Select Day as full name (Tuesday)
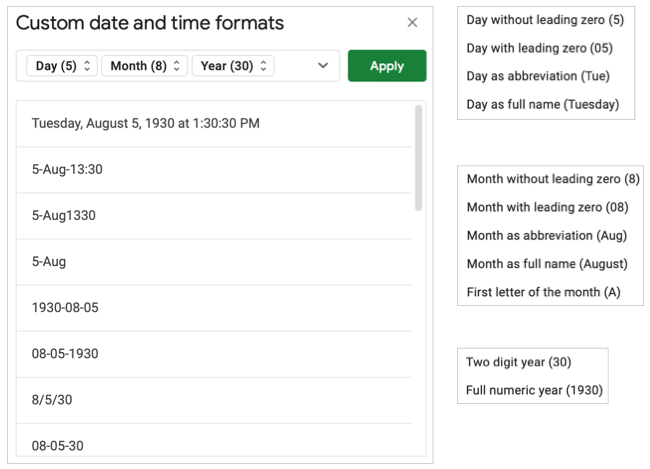Viewport: 650px width, 469px height. tap(543, 104)
